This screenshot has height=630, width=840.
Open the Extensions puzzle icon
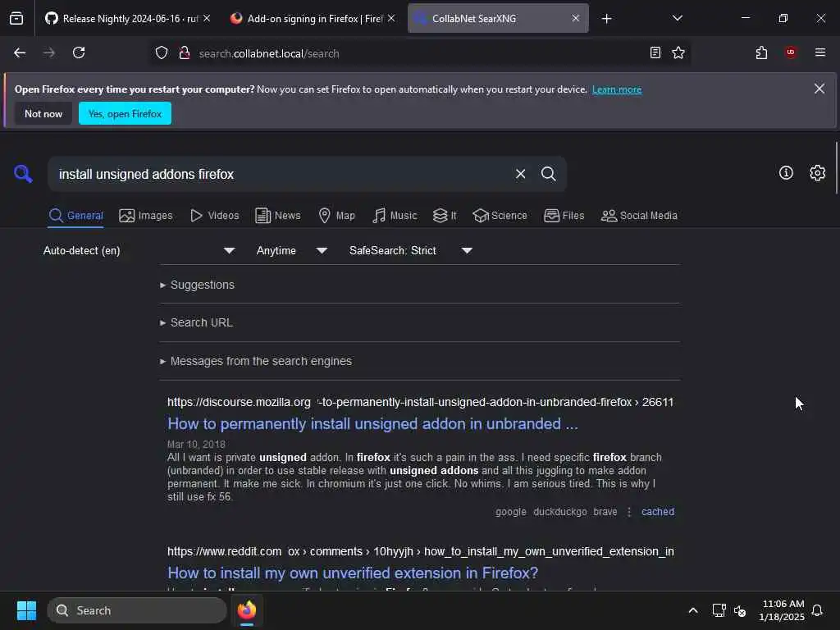[x=761, y=53]
